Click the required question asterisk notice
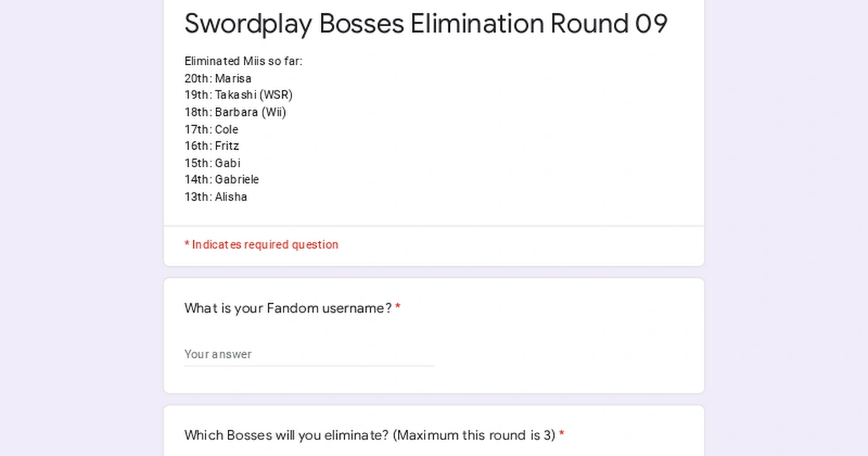This screenshot has width=868, height=456. pos(261,245)
